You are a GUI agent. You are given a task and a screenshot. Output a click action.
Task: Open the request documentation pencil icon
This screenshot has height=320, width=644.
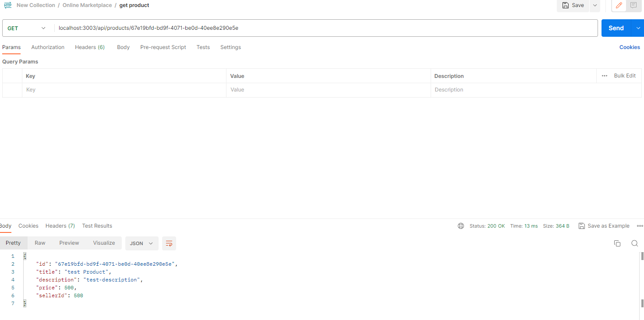point(618,6)
